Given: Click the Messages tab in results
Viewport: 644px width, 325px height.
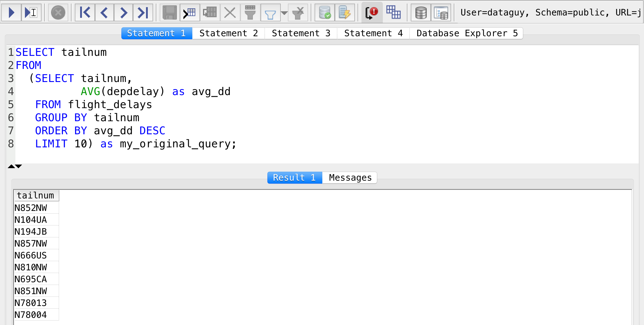Looking at the screenshot, I should pos(350,177).
